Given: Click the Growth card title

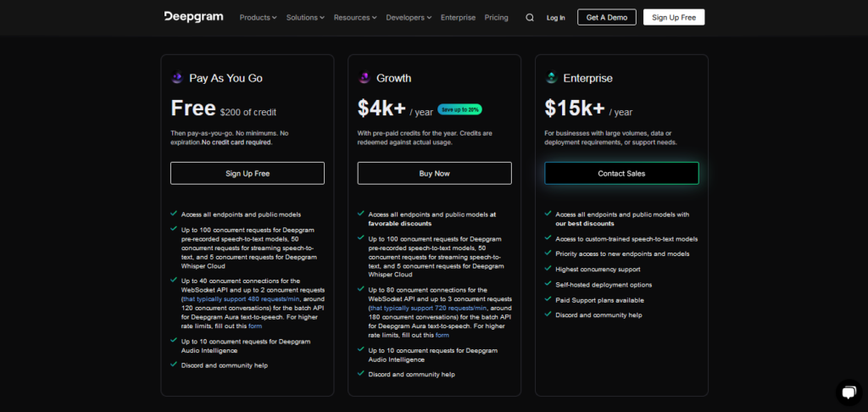Looking at the screenshot, I should point(393,79).
